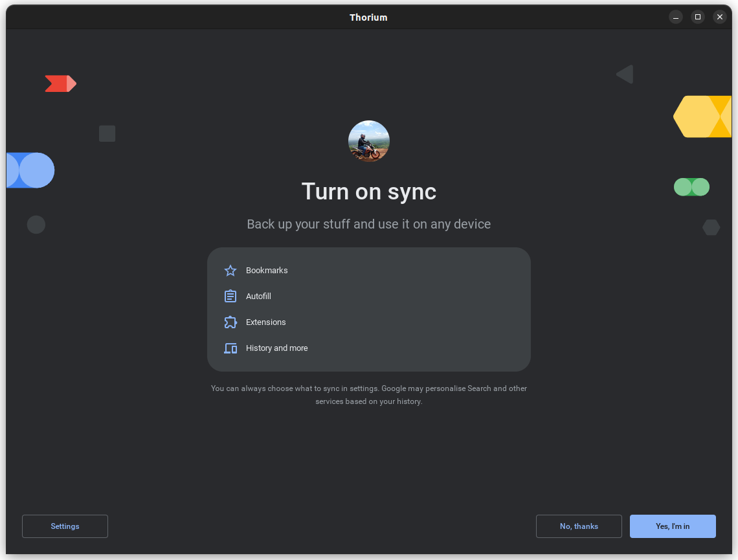Open the profile account avatar picture

pos(369,140)
